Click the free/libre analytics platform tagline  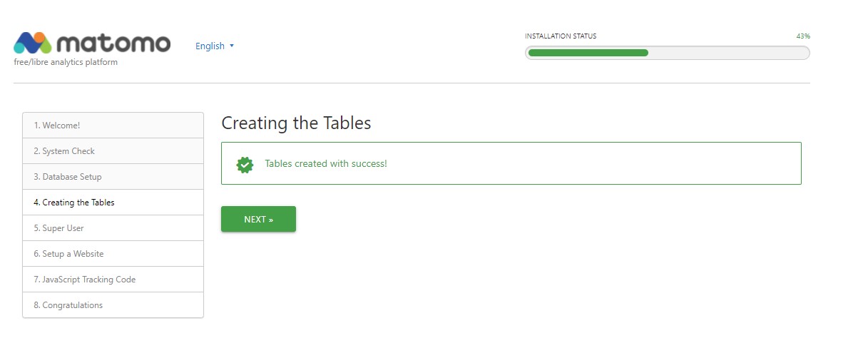pyautogui.click(x=66, y=62)
